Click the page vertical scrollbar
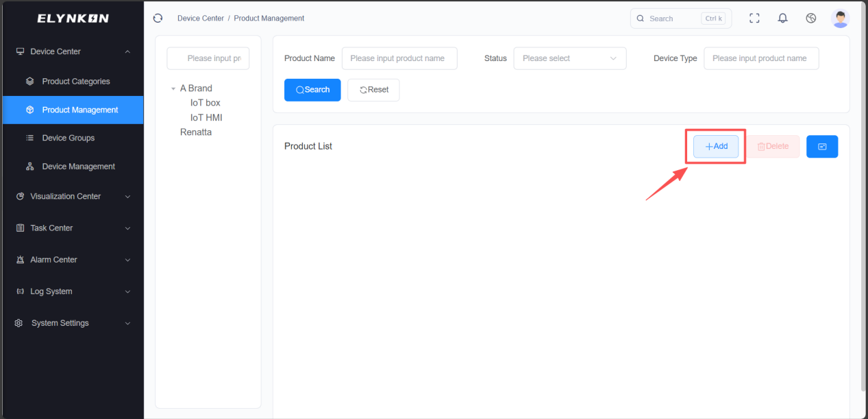 point(863,195)
